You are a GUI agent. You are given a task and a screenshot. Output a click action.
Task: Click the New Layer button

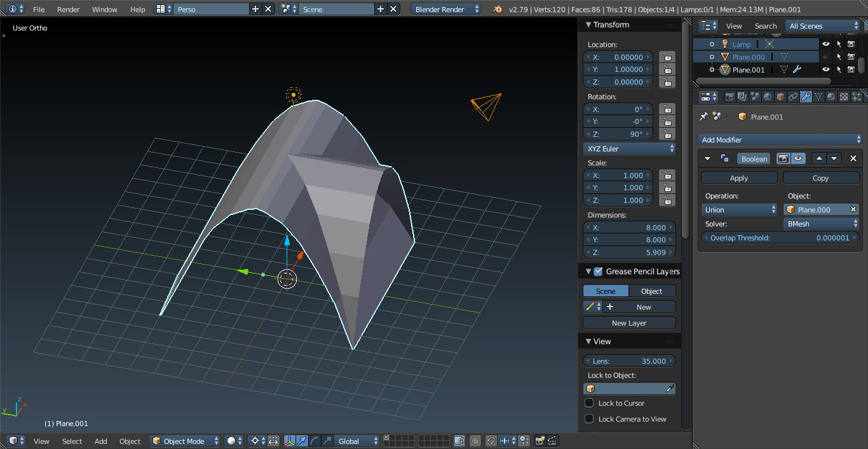pyautogui.click(x=628, y=323)
